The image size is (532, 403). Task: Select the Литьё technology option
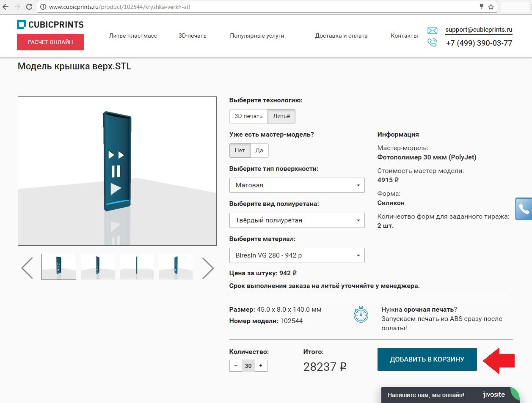point(281,116)
